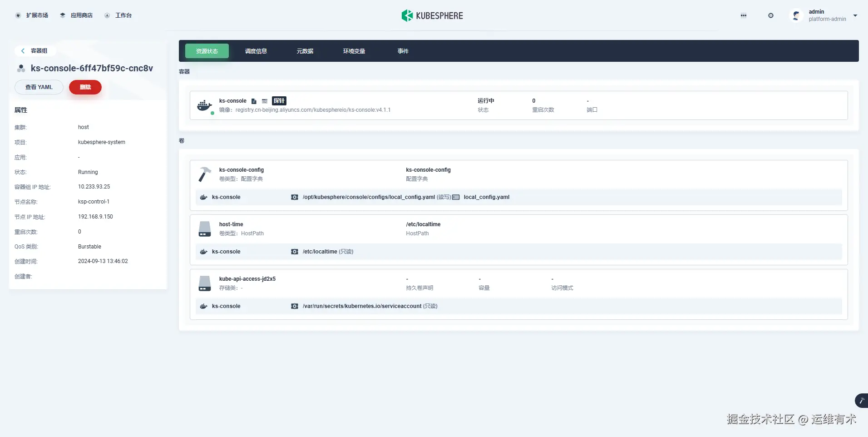
Task: Open the 工作台 workbench menu
Action: pos(118,15)
